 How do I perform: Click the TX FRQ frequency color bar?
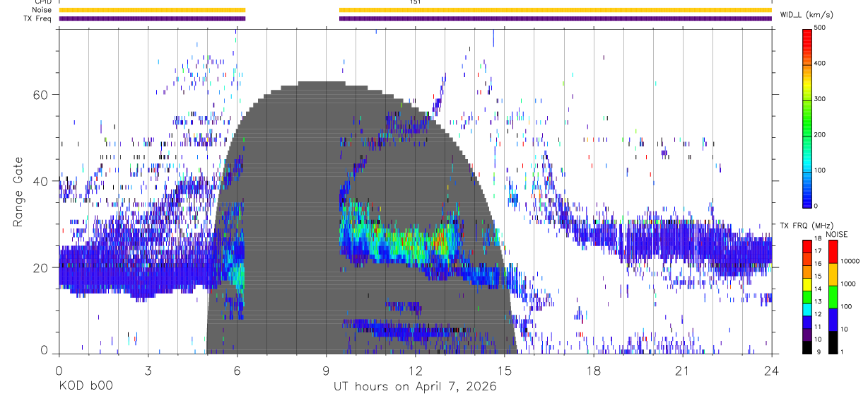807,296
